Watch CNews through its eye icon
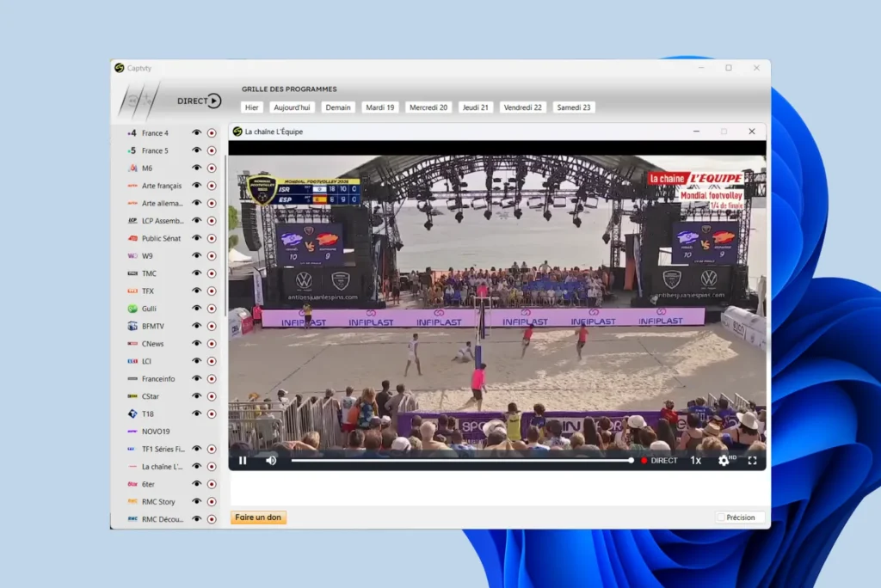Viewport: 881px width, 588px height. [x=196, y=343]
